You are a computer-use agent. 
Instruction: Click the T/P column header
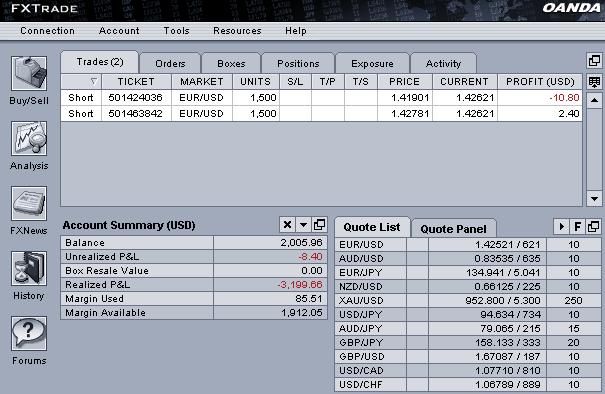[328, 82]
